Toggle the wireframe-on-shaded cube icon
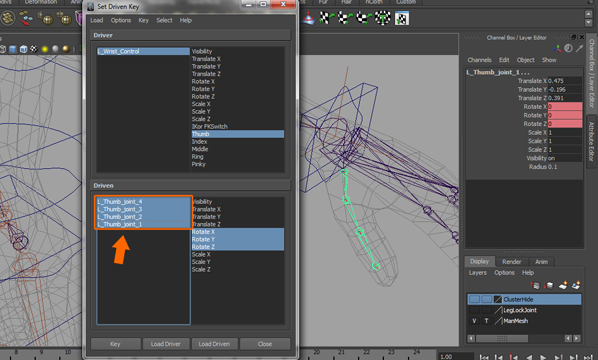The height and width of the screenshot is (360, 598). point(24,49)
